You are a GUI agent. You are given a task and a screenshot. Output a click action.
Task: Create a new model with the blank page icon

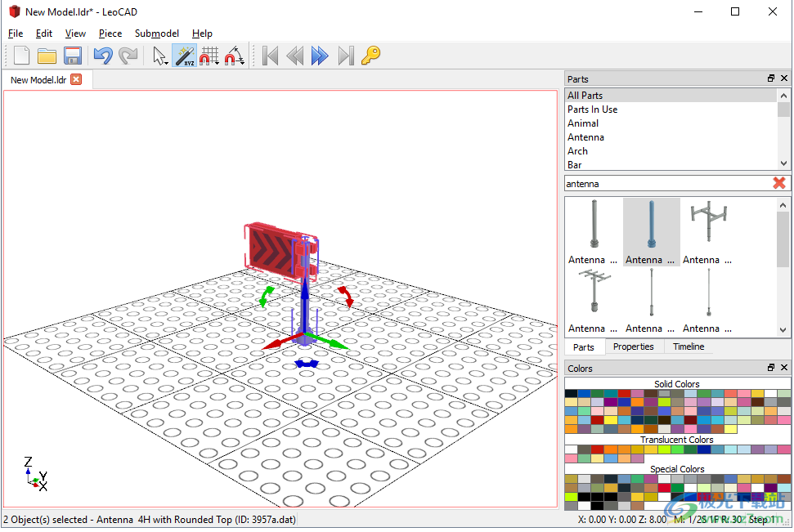pyautogui.click(x=21, y=56)
